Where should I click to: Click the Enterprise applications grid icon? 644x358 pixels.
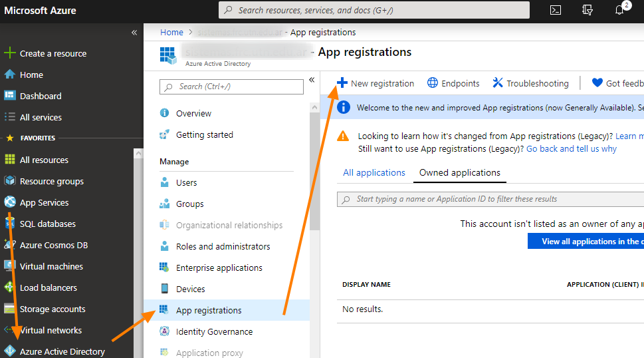[164, 268]
